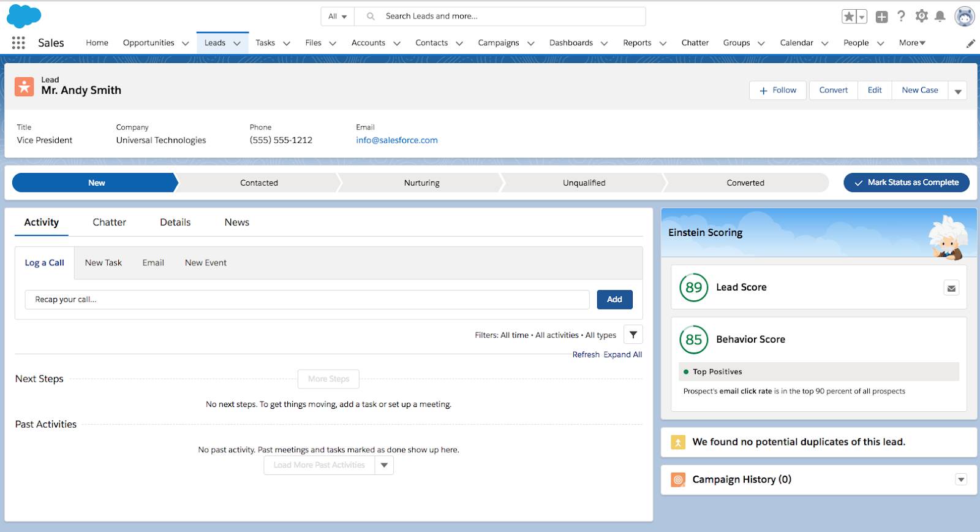Expand the Leads tab chevron
The height and width of the screenshot is (532, 980).
point(237,44)
